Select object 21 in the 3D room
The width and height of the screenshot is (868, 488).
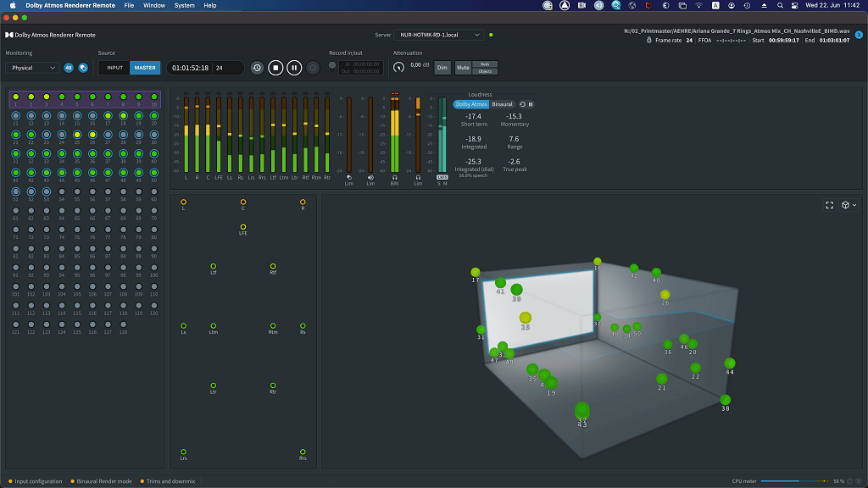click(x=661, y=379)
